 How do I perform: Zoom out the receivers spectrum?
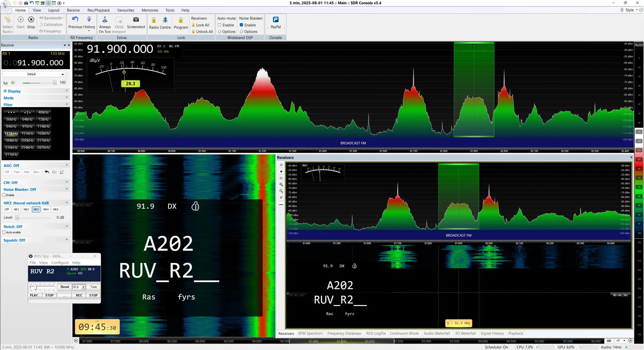(281, 191)
